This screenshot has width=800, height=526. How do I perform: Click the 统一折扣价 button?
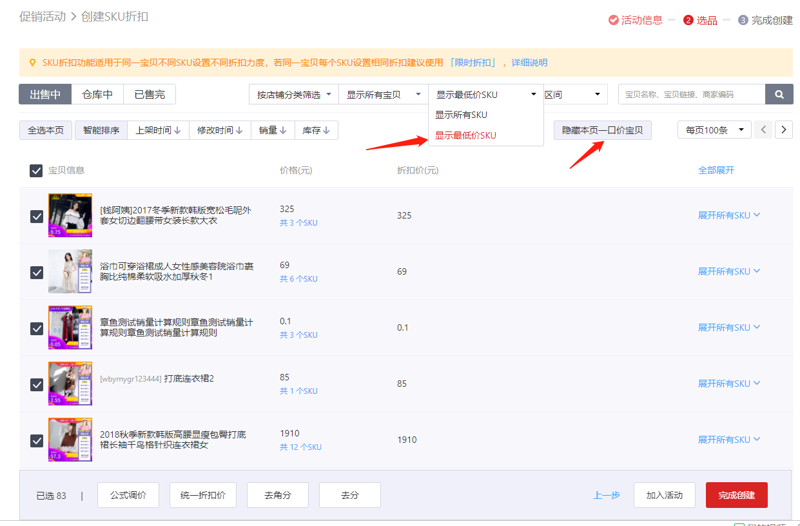(203, 495)
